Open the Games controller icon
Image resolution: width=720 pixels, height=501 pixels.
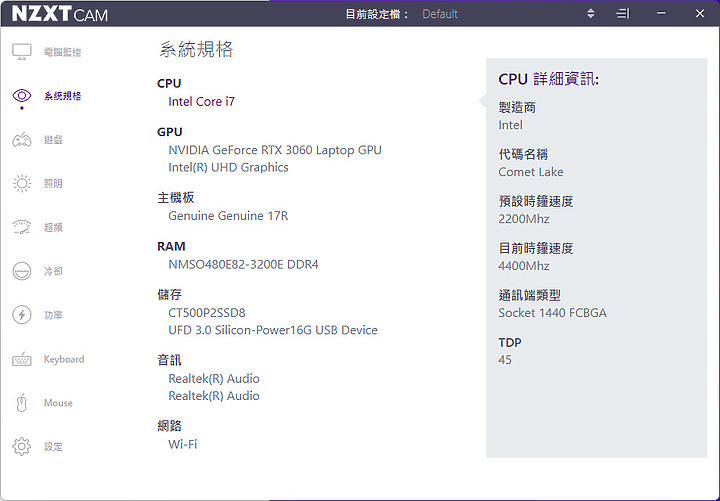22,140
